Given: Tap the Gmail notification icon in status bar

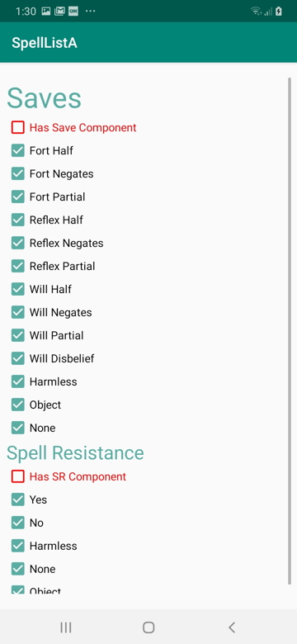Looking at the screenshot, I should point(59,11).
